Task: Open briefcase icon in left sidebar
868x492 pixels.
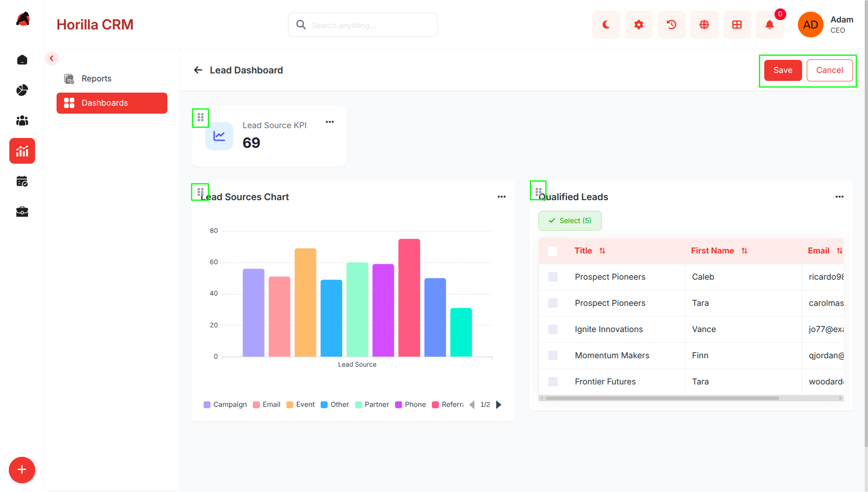Action: coord(22,212)
